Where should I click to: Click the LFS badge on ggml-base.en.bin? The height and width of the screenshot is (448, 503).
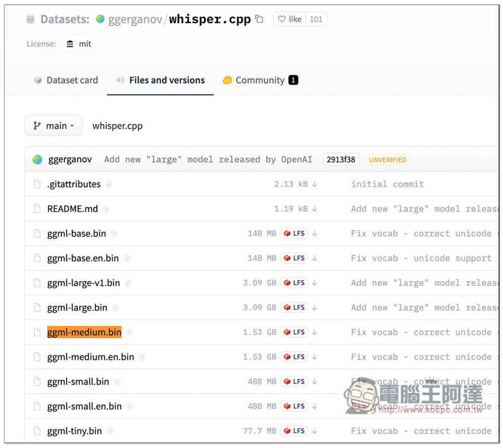[294, 258]
